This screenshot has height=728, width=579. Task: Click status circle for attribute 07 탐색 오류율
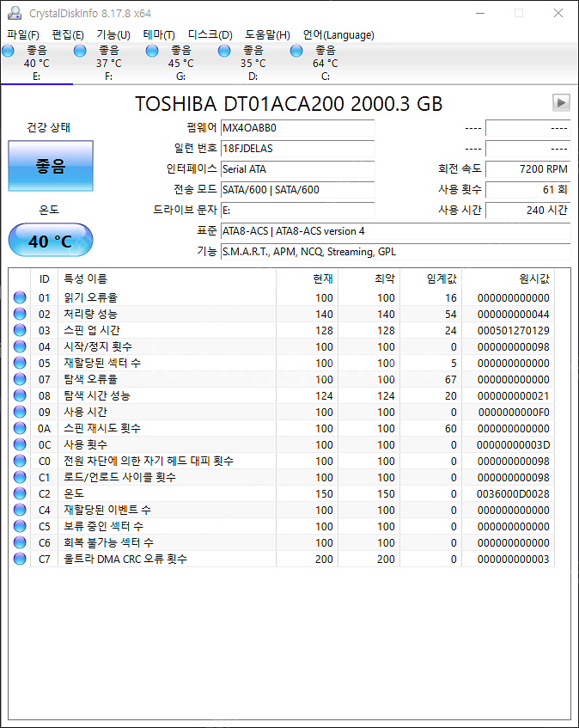pos(20,379)
